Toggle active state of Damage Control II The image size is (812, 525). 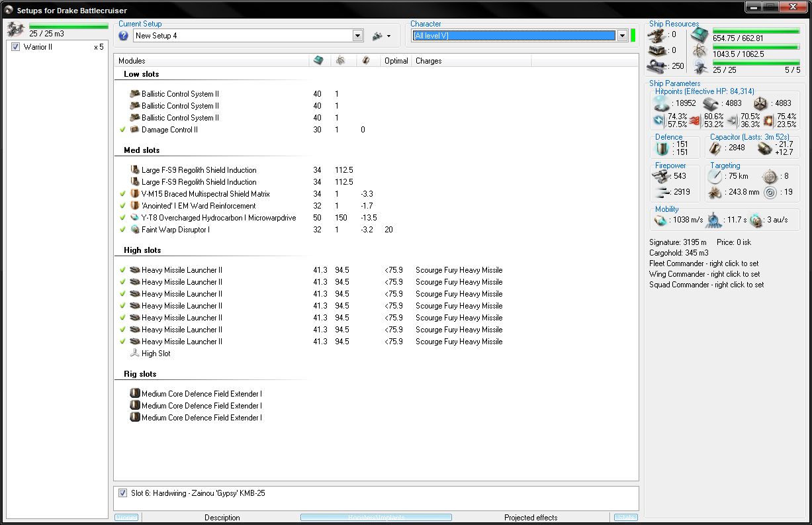point(122,130)
